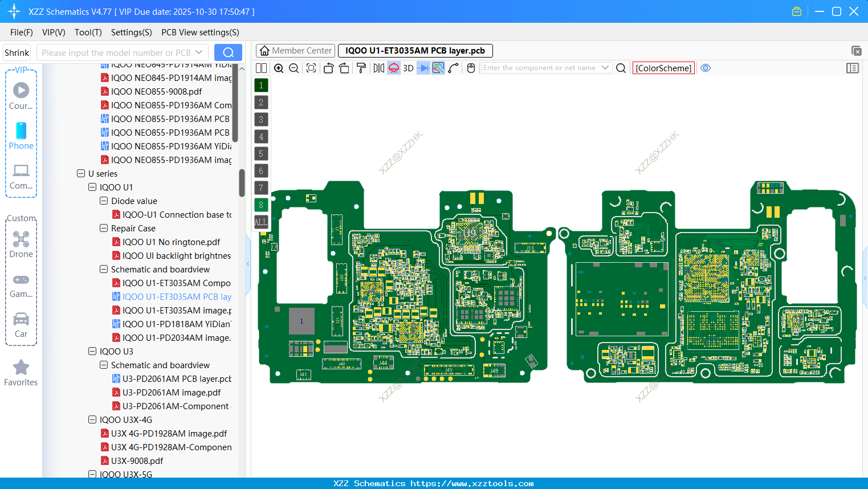Toggle visibility with the blue eye icon
The image size is (868, 489).
706,68
